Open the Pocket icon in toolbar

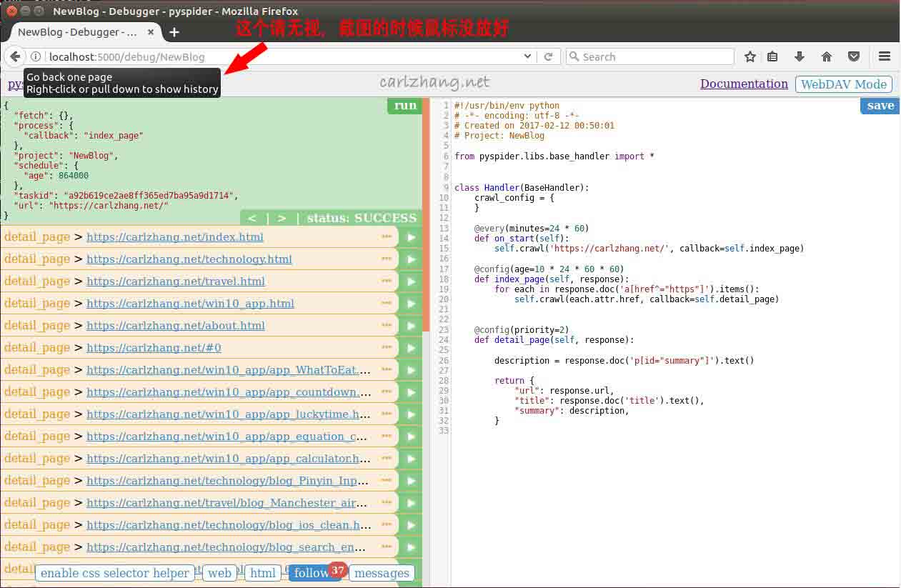pyautogui.click(x=853, y=56)
